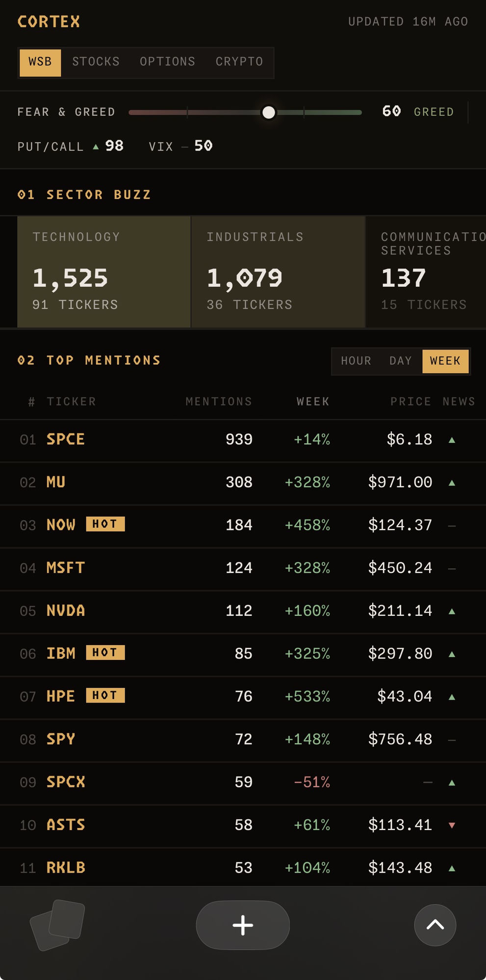The width and height of the screenshot is (486, 980).
Task: Click RKLB news up-triangle indicator
Action: click(x=452, y=868)
